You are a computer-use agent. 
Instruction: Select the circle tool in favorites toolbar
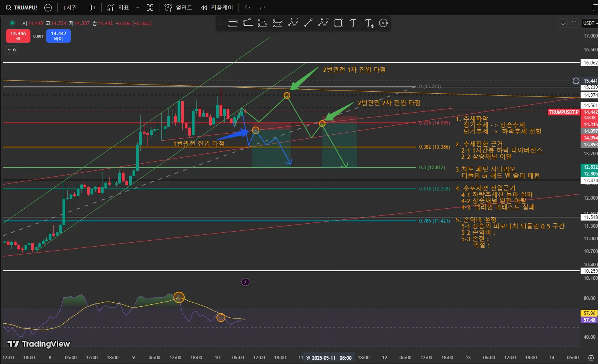pos(384,23)
